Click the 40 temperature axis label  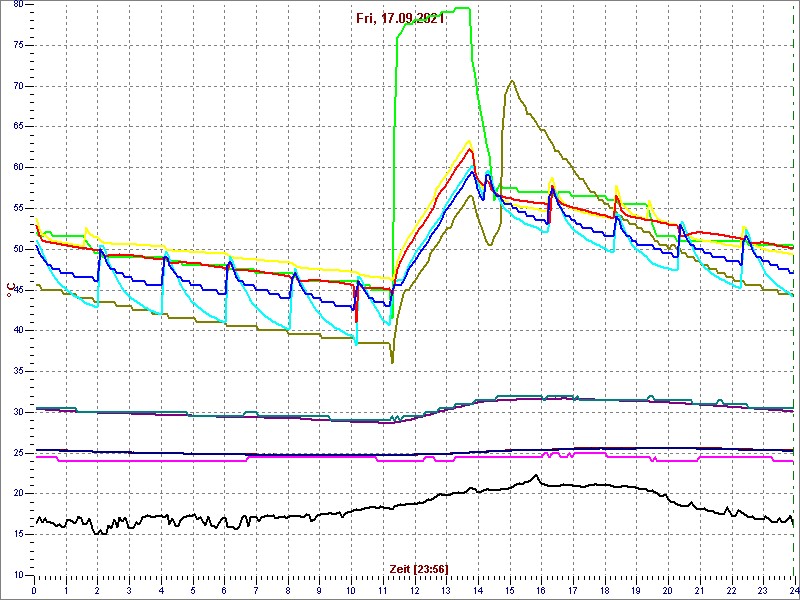pyautogui.click(x=17, y=331)
